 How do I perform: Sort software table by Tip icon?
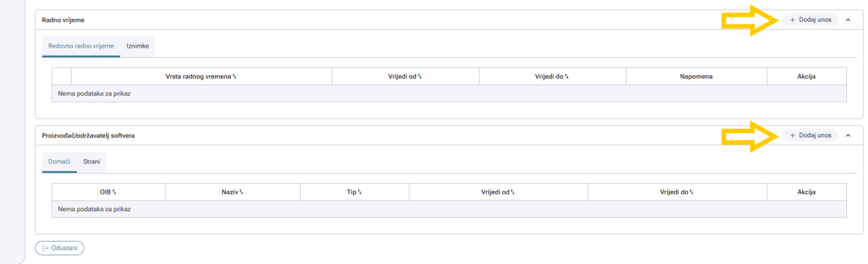[359, 192]
